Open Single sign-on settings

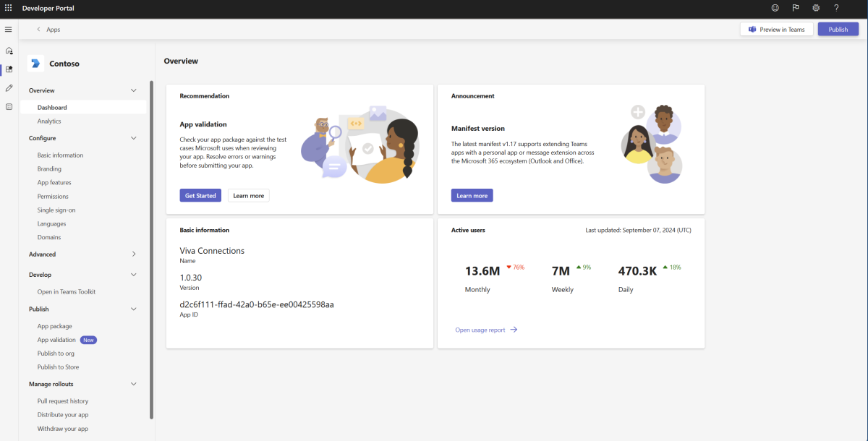56,210
